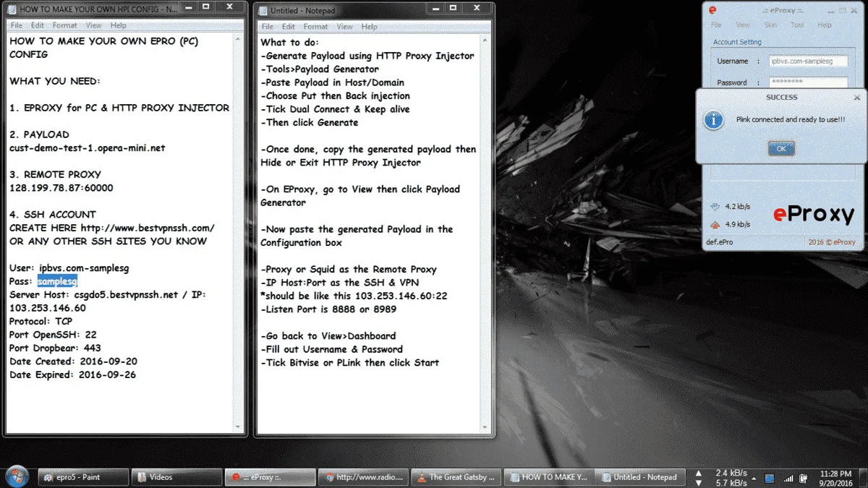The width and height of the screenshot is (868, 488).
Task: Show hidden tray icons arrow
Action: point(754,478)
